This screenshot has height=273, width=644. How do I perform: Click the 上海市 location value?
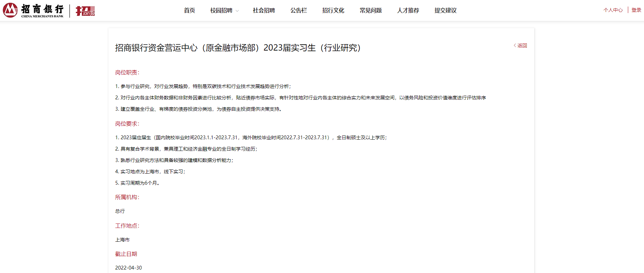123,240
